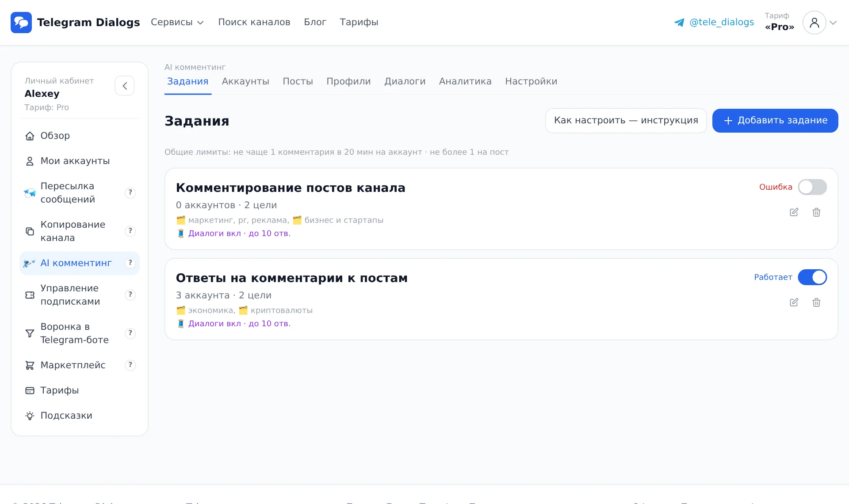Open Тарифы in the top navigation

pyautogui.click(x=359, y=22)
